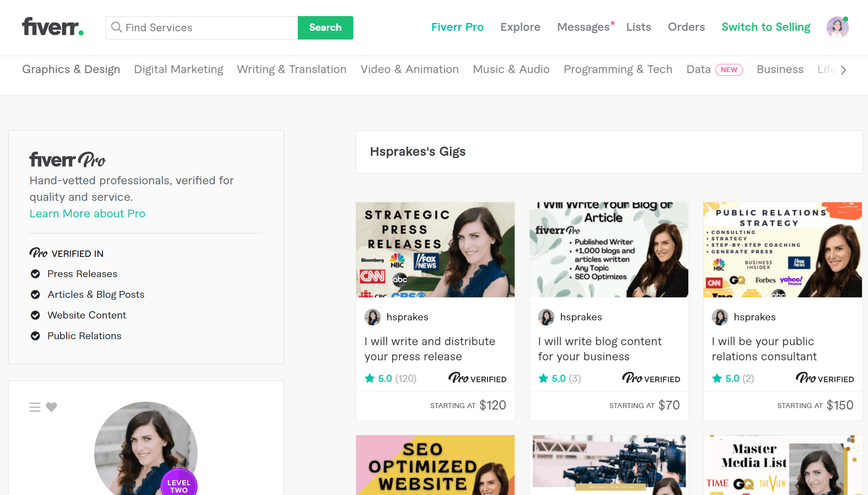Screen dimensions: 868x495
Task: Click star rating 5.0 (120)
Action: [x=391, y=379]
